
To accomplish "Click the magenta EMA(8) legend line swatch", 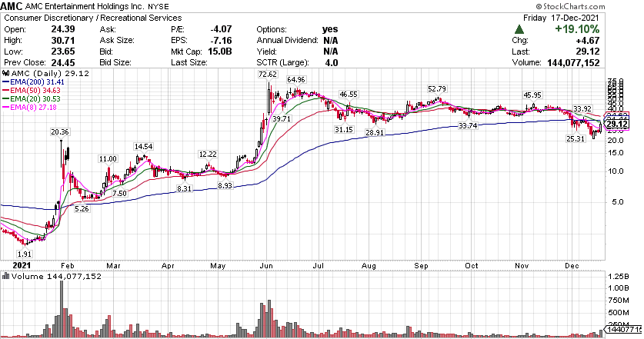I will 5,108.
